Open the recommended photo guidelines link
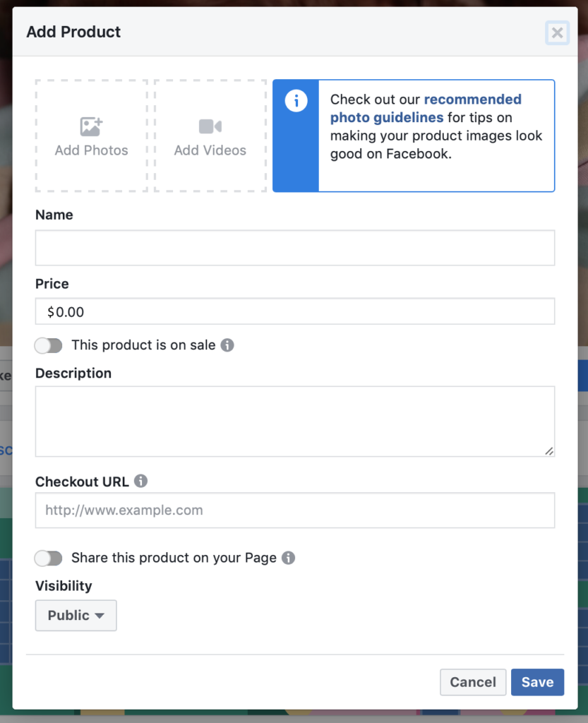The height and width of the screenshot is (723, 588). coord(472,99)
